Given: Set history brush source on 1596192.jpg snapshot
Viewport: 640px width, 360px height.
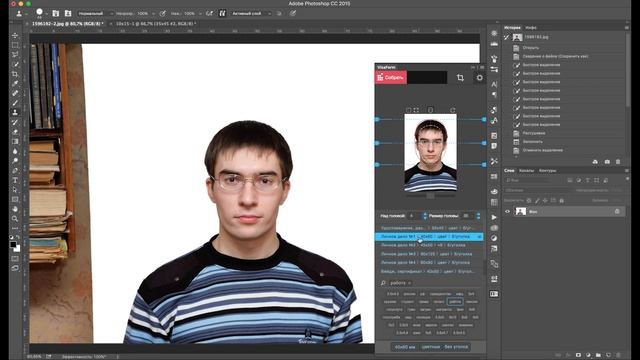Looking at the screenshot, I should point(507,37).
